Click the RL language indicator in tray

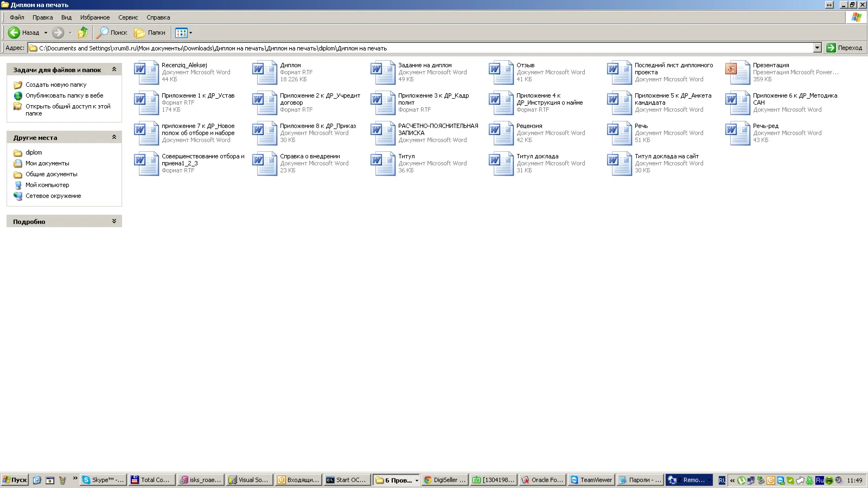(722, 480)
